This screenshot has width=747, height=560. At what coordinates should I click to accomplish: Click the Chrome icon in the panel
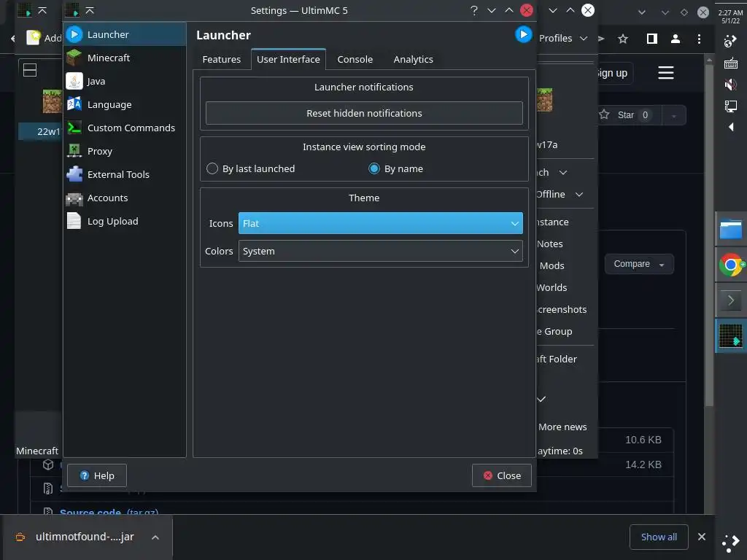coord(730,265)
